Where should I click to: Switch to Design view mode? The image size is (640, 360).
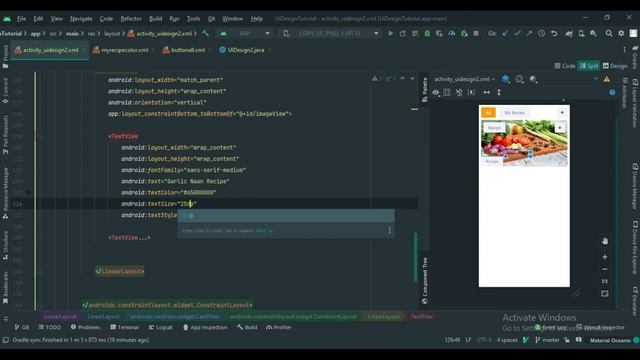point(615,66)
